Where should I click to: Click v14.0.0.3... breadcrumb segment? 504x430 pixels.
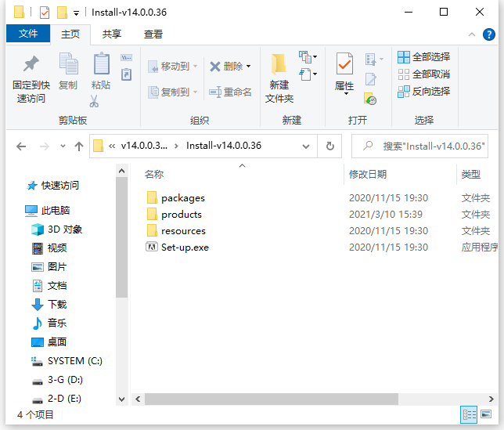tap(144, 146)
